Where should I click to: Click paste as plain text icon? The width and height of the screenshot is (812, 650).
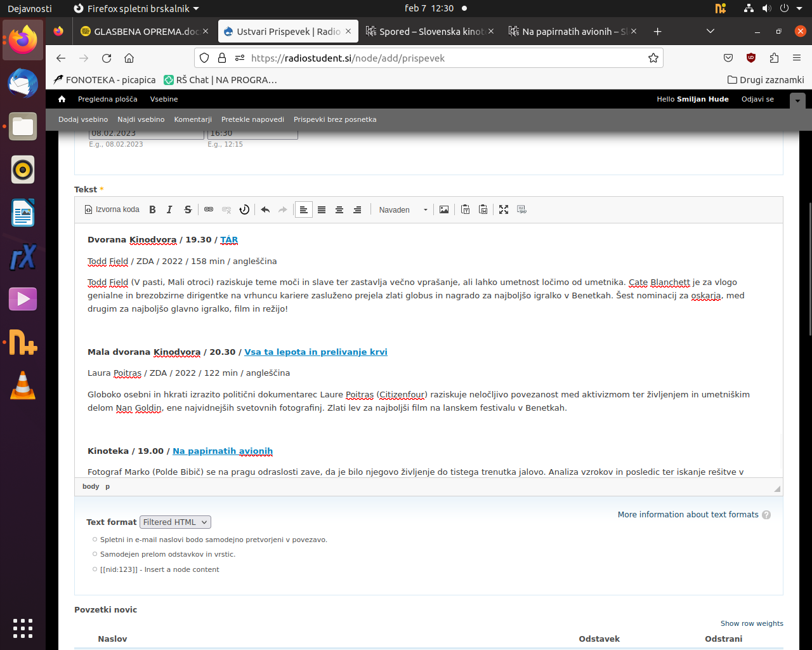coord(466,209)
